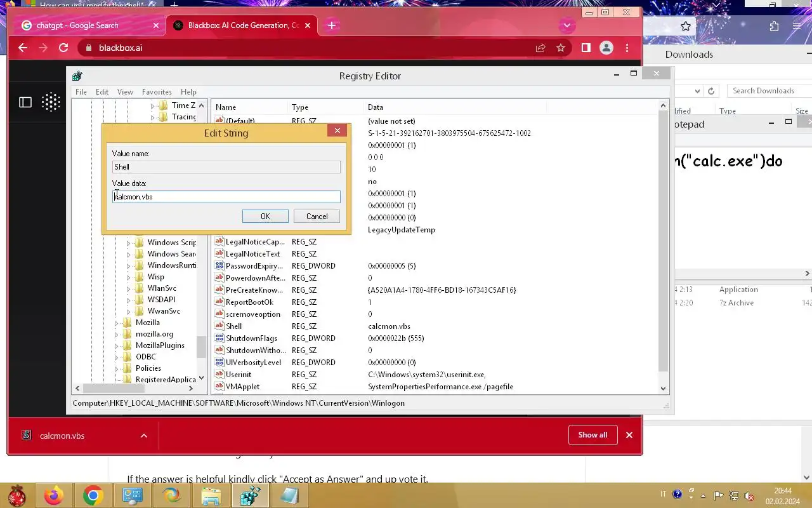Select the ReportBootOk value icon
Image resolution: width=812 pixels, height=508 pixels.
pyautogui.click(x=219, y=302)
